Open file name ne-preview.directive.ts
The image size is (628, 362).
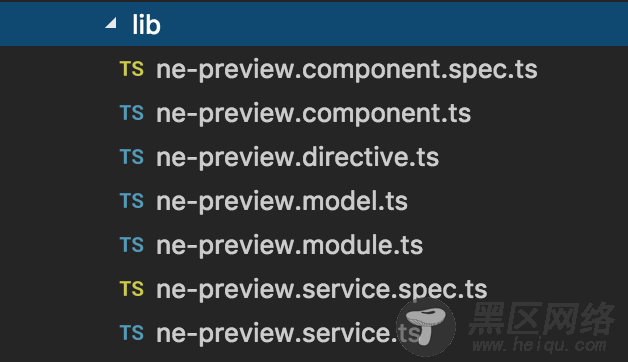click(x=298, y=158)
